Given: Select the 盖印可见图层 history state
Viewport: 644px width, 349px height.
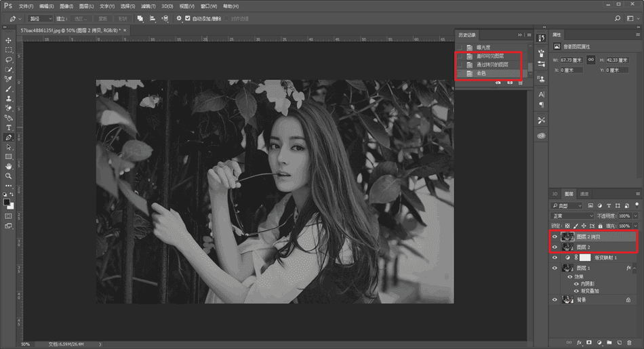Looking at the screenshot, I should (490, 56).
